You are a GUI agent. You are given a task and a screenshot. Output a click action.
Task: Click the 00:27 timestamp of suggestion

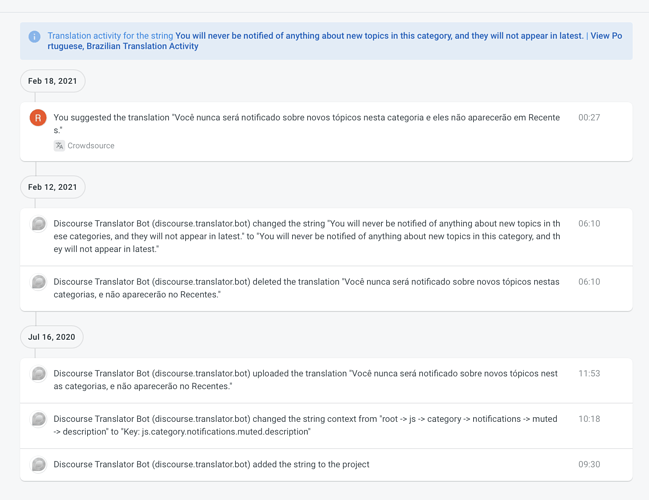(589, 118)
